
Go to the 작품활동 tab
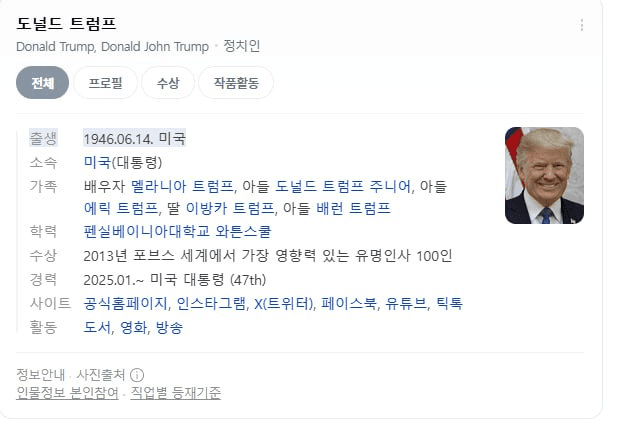point(236,83)
